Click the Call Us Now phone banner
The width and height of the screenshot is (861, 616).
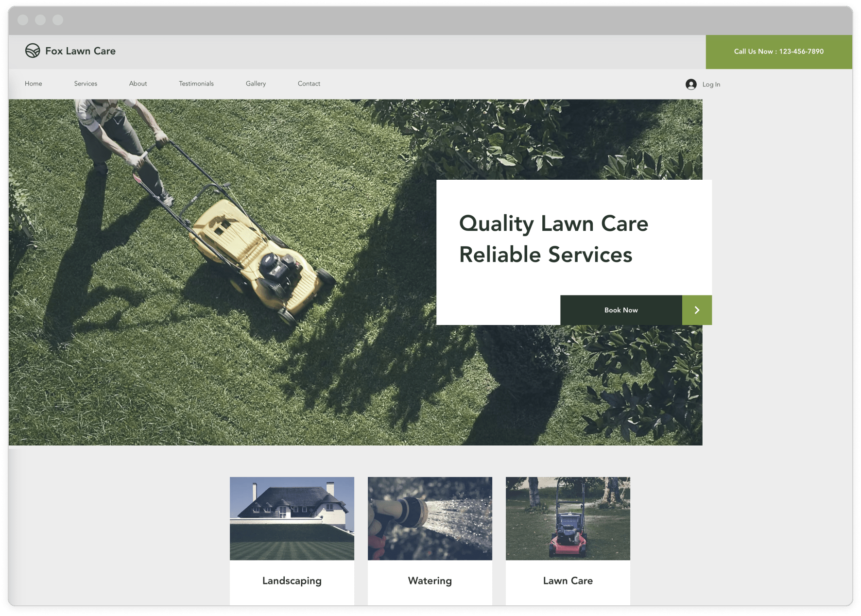(x=778, y=51)
